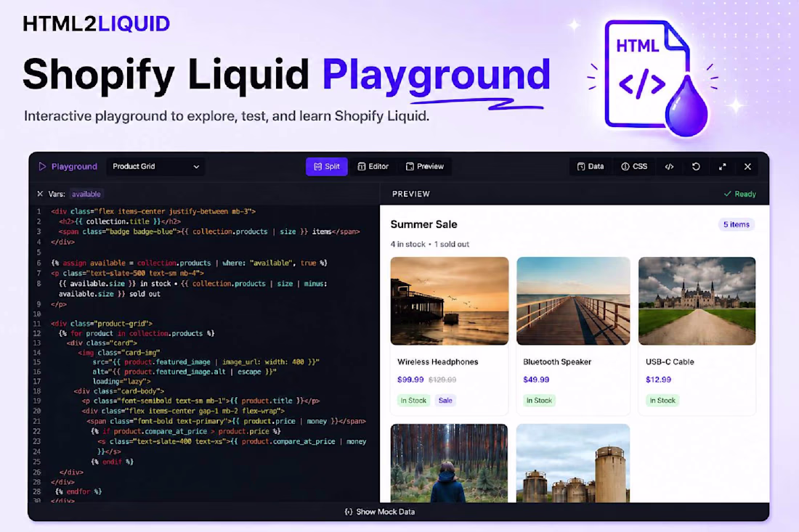The image size is (799, 532).
Task: Click code line 2 with collection.title
Action: tap(120, 221)
